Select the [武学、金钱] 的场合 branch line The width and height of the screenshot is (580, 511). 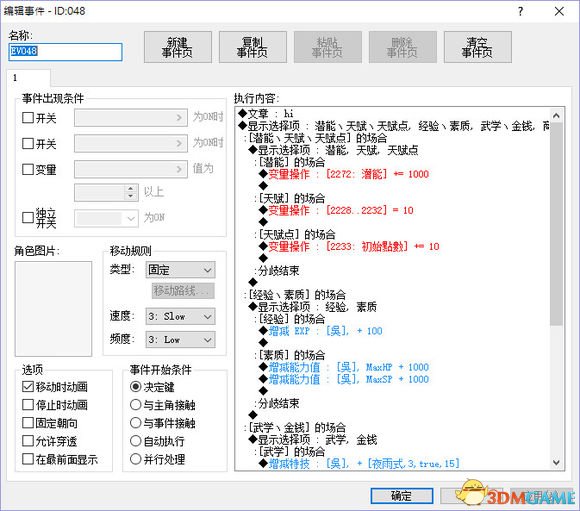(295, 428)
